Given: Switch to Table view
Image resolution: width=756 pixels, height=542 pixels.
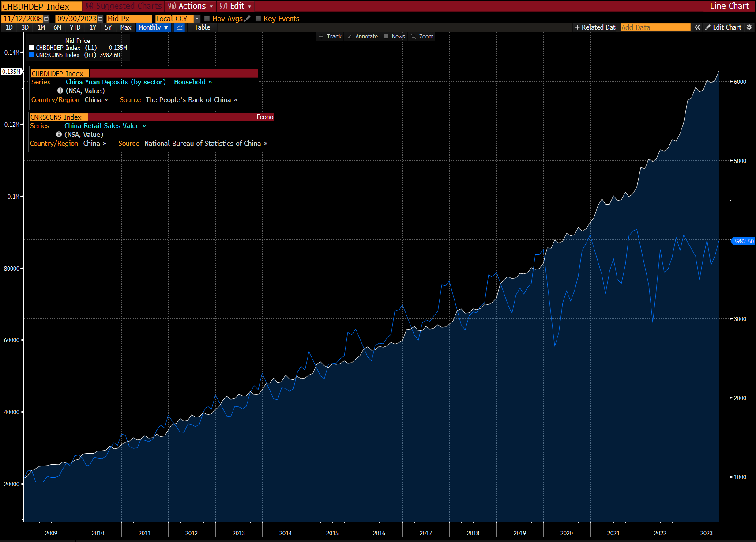Looking at the screenshot, I should [x=202, y=27].
